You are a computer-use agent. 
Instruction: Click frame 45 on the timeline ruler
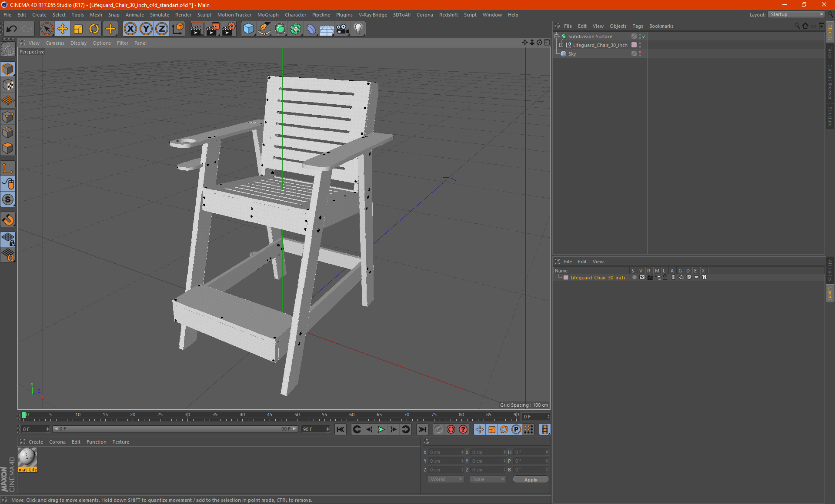(270, 415)
